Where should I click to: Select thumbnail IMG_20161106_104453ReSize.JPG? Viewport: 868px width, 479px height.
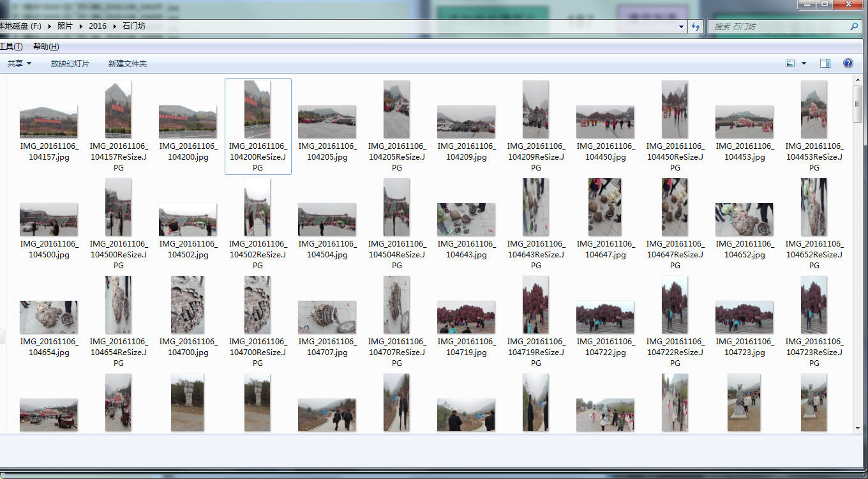tap(814, 109)
